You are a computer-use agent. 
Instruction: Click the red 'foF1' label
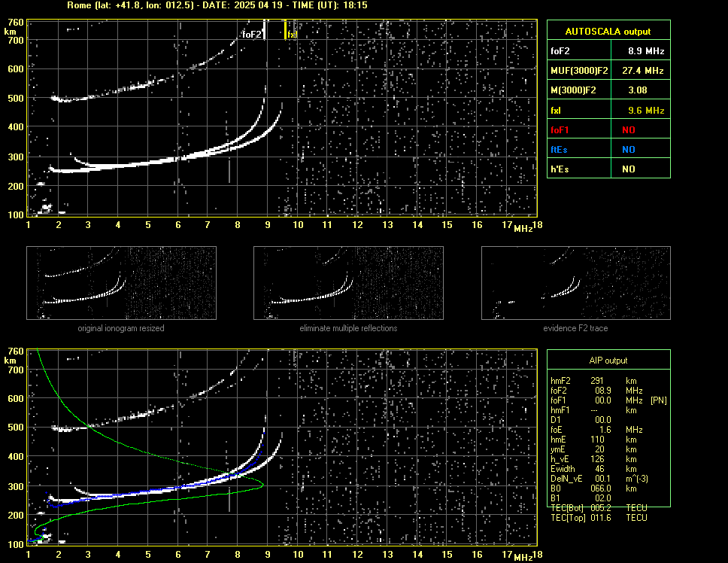(560, 129)
